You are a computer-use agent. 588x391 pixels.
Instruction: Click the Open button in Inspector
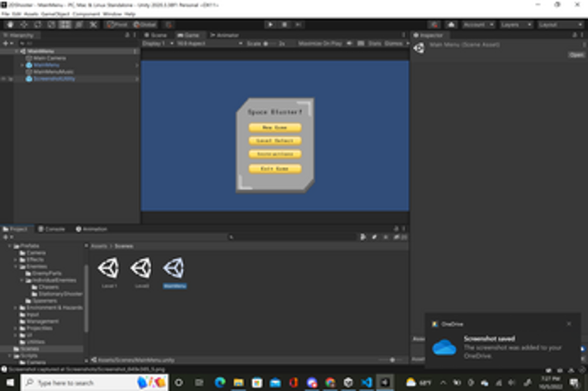coord(576,55)
